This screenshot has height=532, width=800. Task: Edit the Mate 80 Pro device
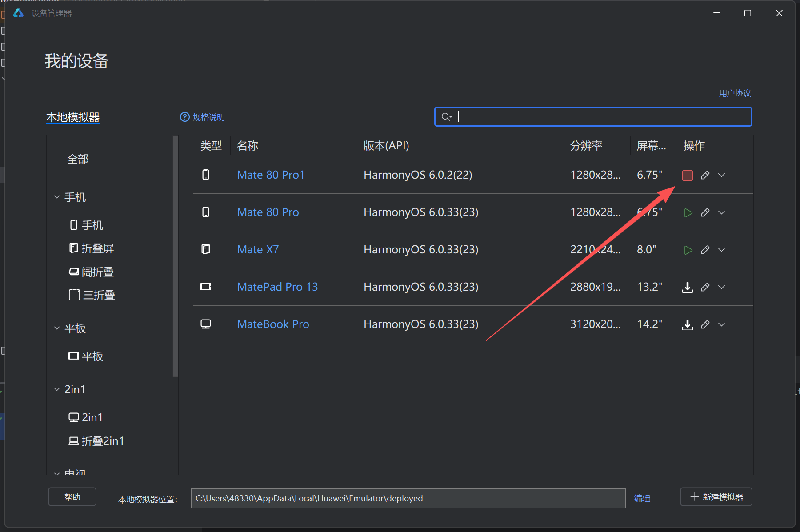[x=705, y=213]
